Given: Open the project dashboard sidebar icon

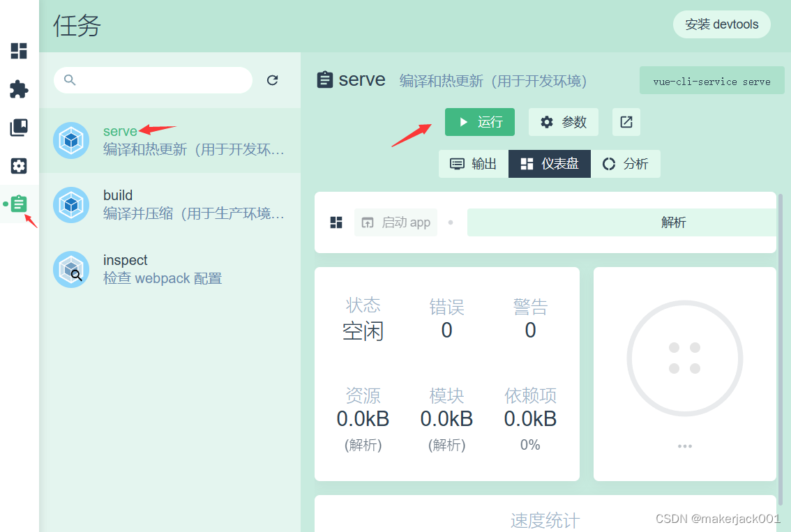Looking at the screenshot, I should coord(19,51).
